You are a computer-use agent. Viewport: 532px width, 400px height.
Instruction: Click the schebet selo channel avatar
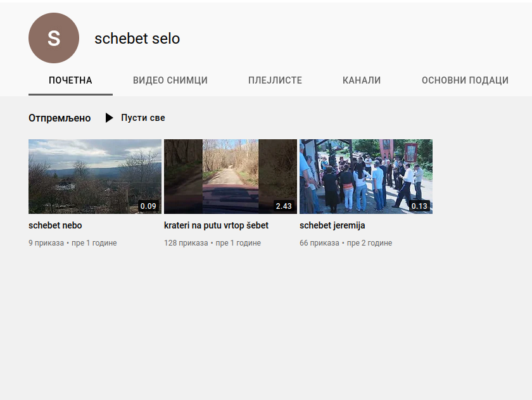54,38
